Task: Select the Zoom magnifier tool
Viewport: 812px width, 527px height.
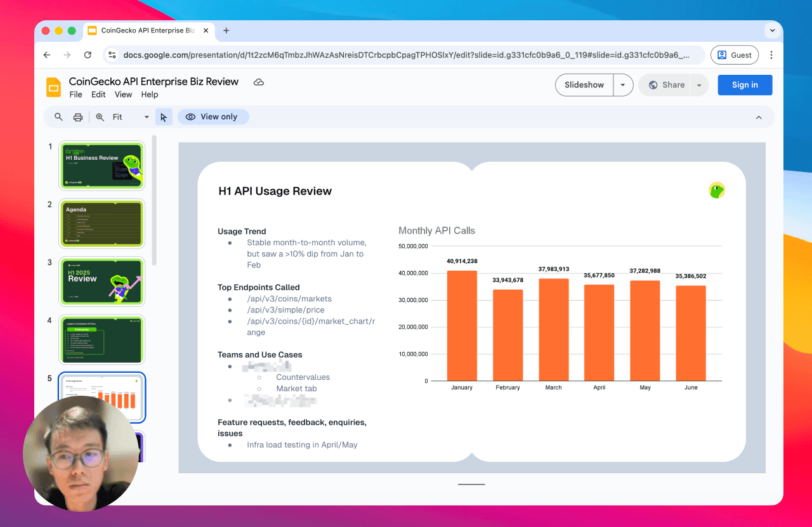Action: [98, 117]
